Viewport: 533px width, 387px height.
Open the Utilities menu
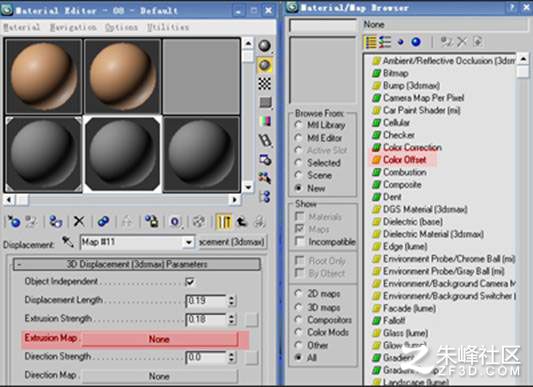(x=168, y=27)
